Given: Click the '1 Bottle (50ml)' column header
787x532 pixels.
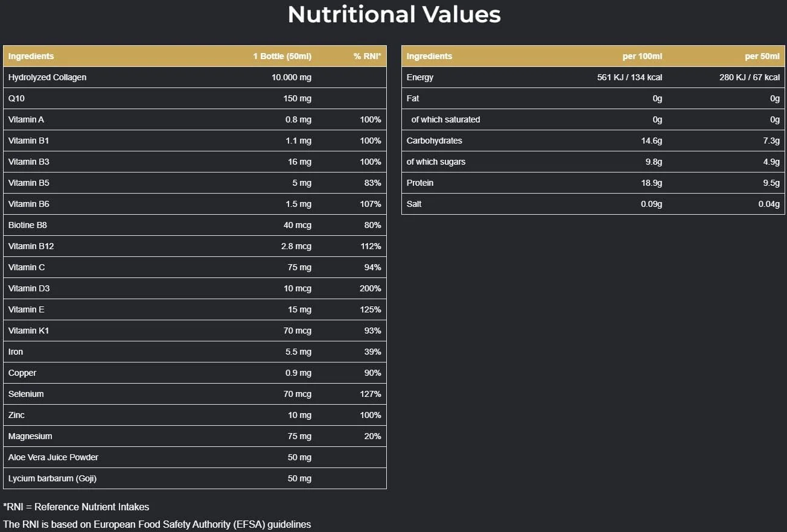Looking at the screenshot, I should 282,56.
